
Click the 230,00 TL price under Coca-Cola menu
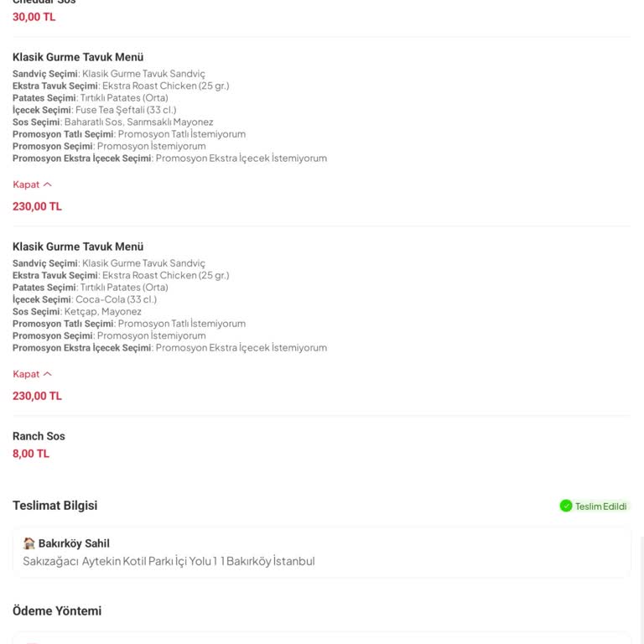coord(37,396)
